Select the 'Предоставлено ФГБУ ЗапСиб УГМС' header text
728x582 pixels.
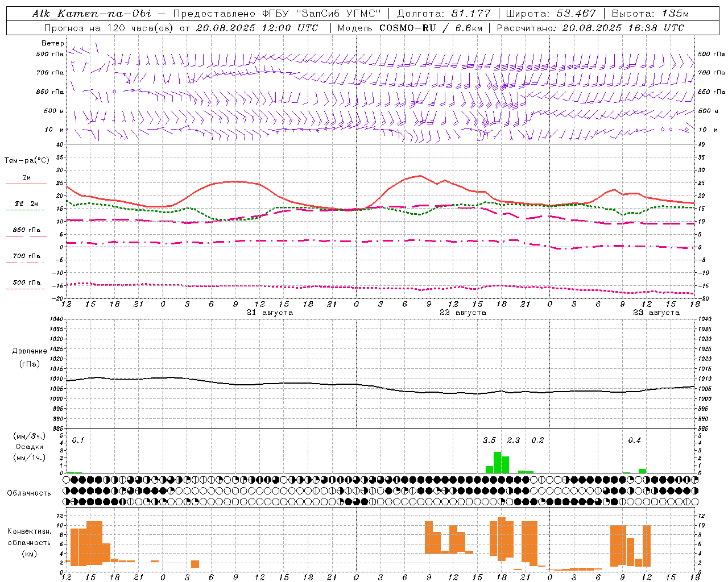pos(277,14)
